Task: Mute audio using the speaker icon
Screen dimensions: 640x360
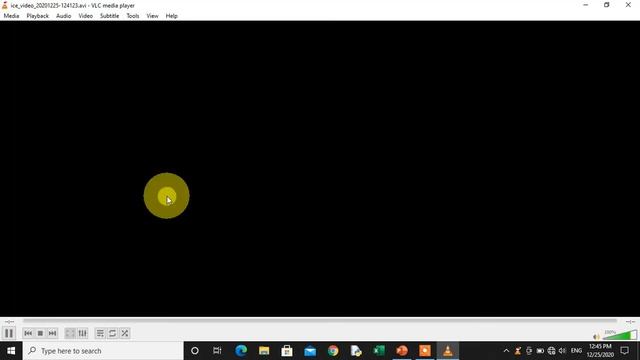Action: pos(596,336)
